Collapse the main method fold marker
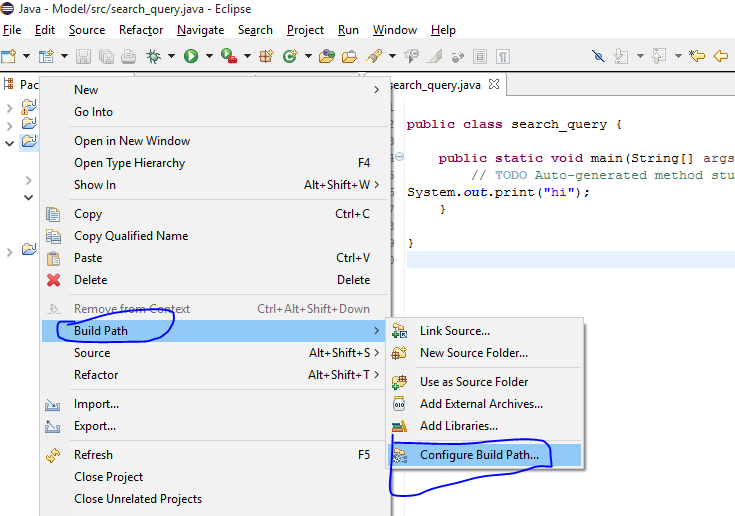 coord(399,157)
